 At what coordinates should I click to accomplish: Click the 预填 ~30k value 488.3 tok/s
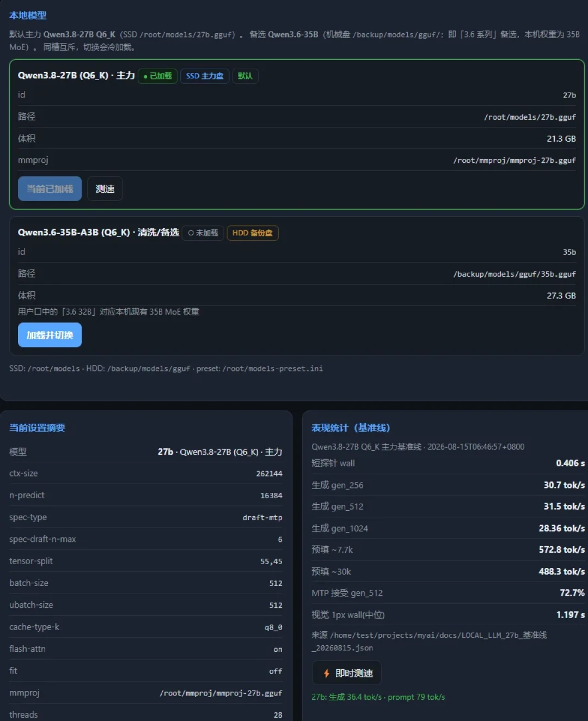point(562,571)
